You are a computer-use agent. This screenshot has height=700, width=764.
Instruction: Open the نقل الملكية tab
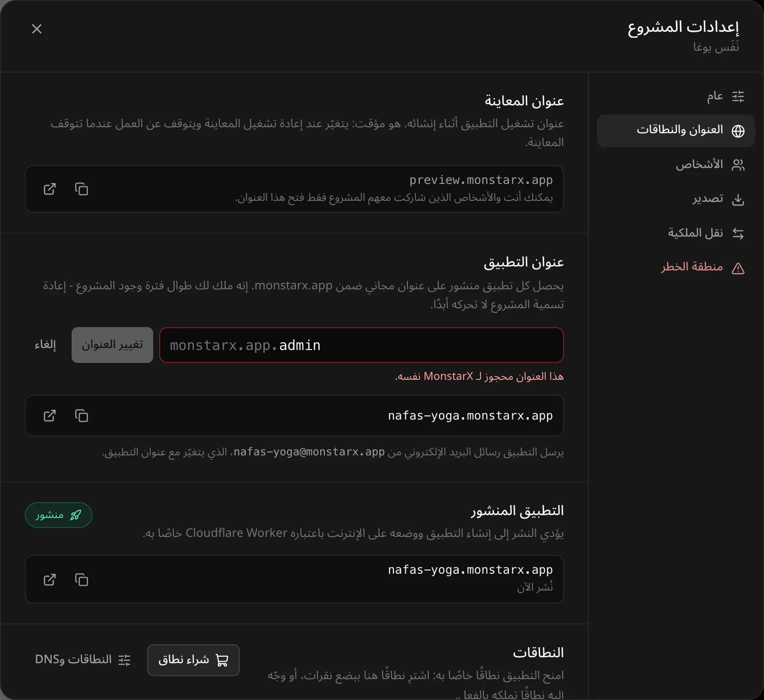tap(676, 233)
